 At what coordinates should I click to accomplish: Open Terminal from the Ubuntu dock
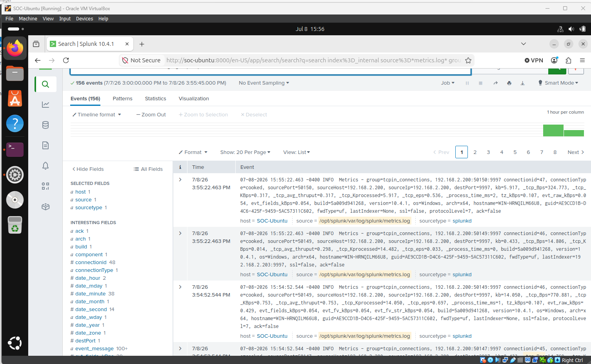tap(15, 149)
